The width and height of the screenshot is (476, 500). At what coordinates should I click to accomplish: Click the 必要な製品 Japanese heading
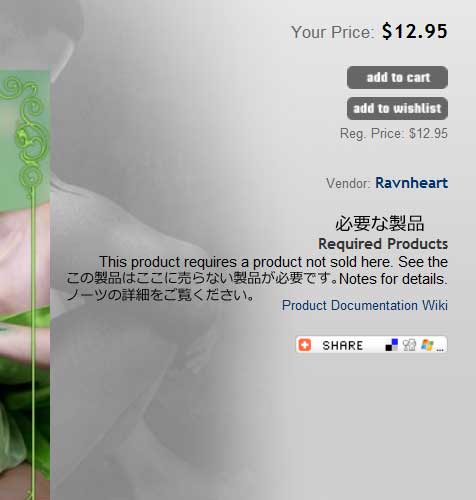point(380,223)
